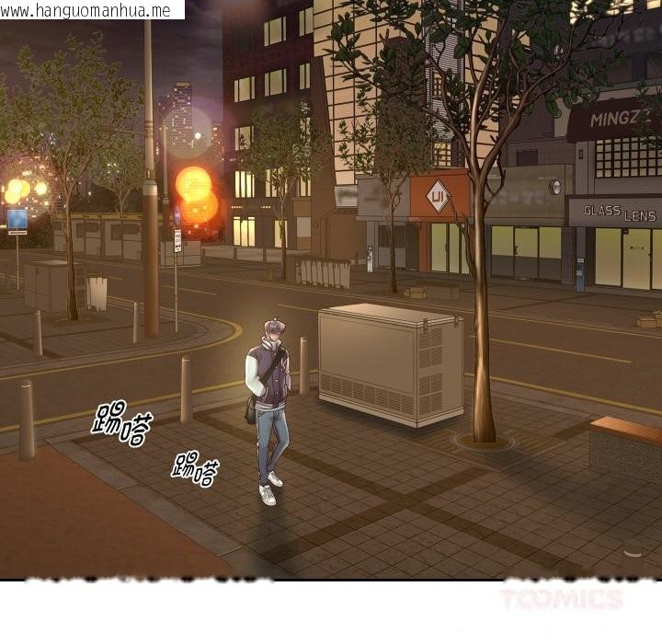
Task: Click the round tree grate on the pavement
Action: tap(485, 443)
